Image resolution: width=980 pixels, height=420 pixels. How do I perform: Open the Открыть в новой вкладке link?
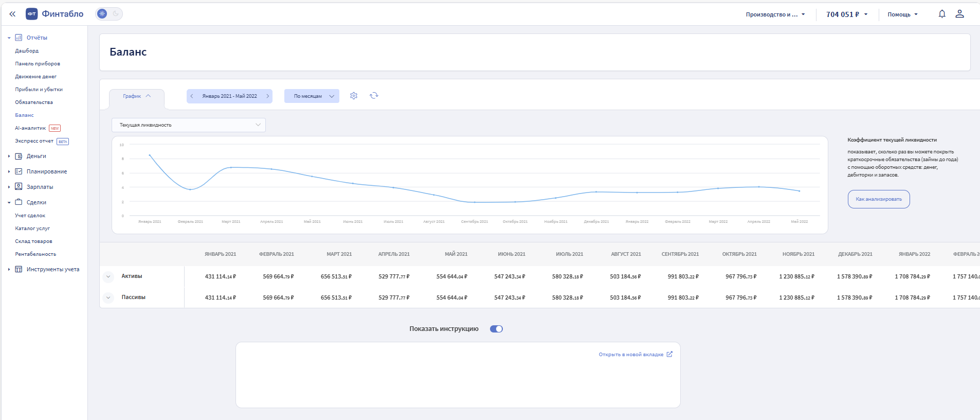(631, 355)
